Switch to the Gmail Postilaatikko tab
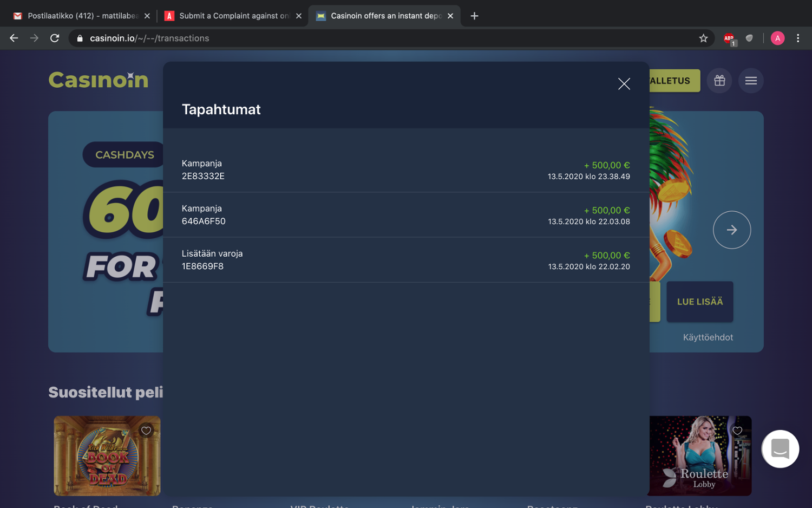Screen dimensions: 812x508 (81, 16)
